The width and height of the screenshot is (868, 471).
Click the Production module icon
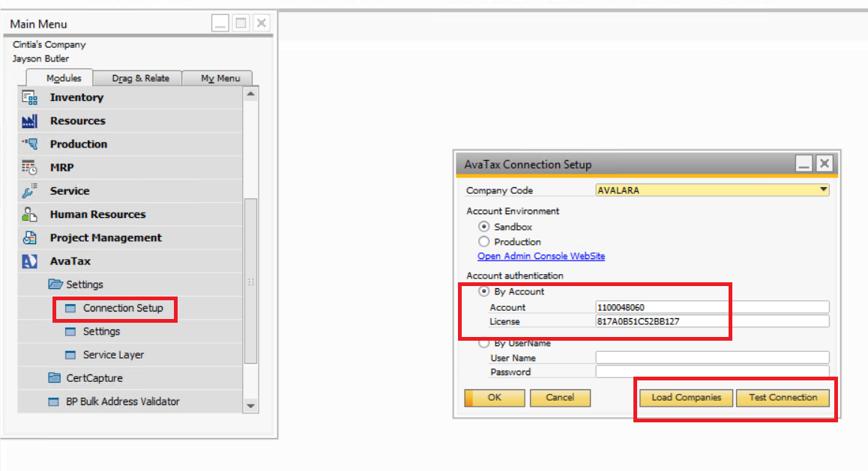click(x=29, y=145)
